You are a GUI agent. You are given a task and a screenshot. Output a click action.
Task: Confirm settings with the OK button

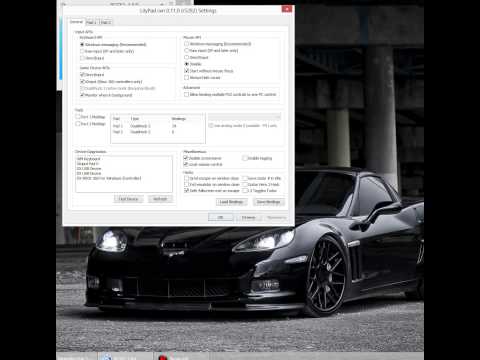click(x=220, y=217)
